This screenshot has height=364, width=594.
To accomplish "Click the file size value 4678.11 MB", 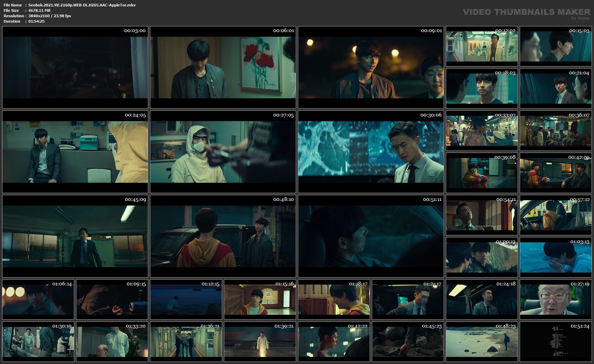I will pos(39,10).
